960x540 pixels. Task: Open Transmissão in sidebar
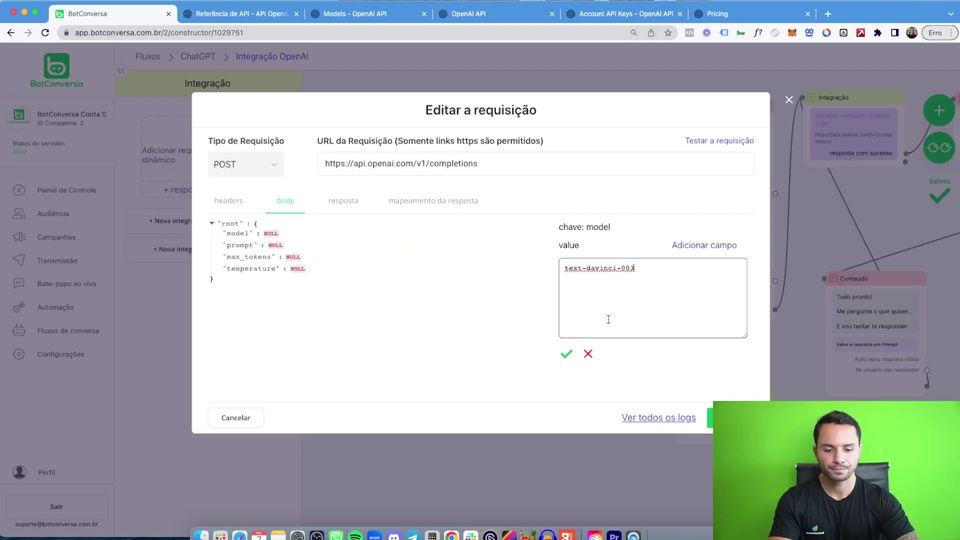pos(57,261)
